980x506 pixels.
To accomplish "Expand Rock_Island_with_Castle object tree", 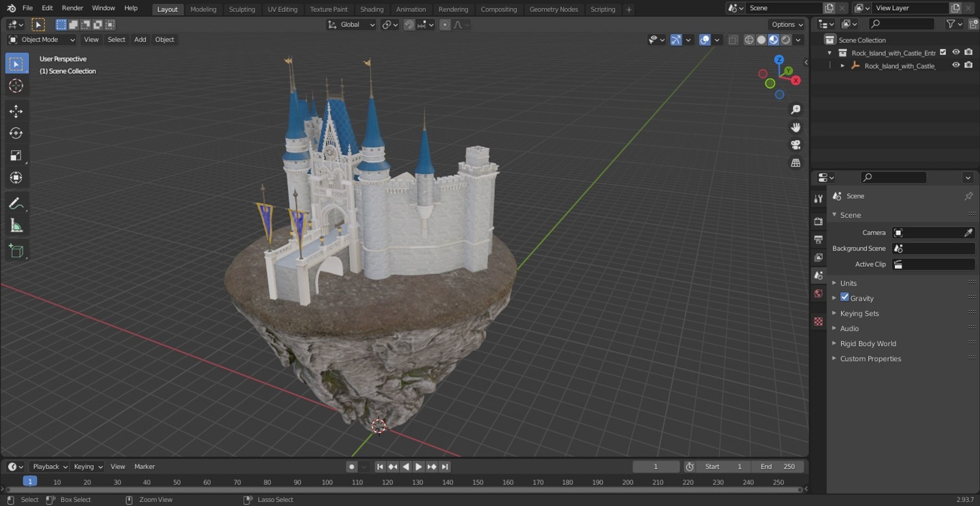I will tap(842, 66).
